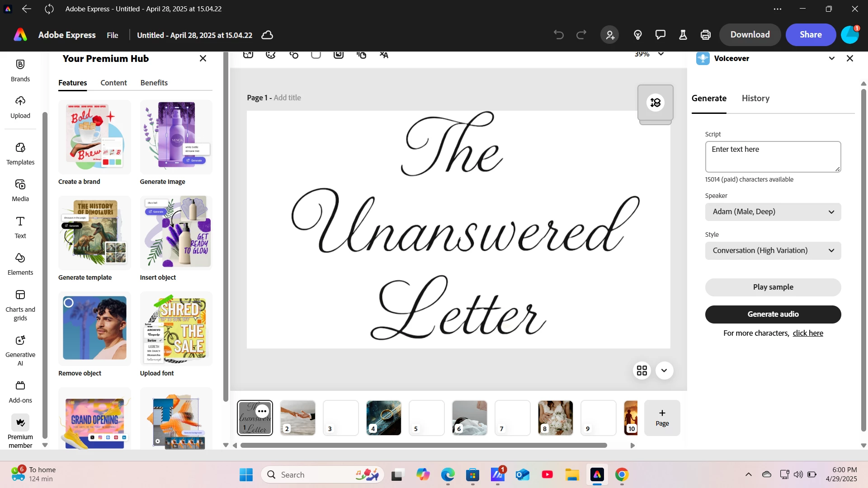
Task: Switch to the Benefits tab
Action: pyautogui.click(x=154, y=83)
